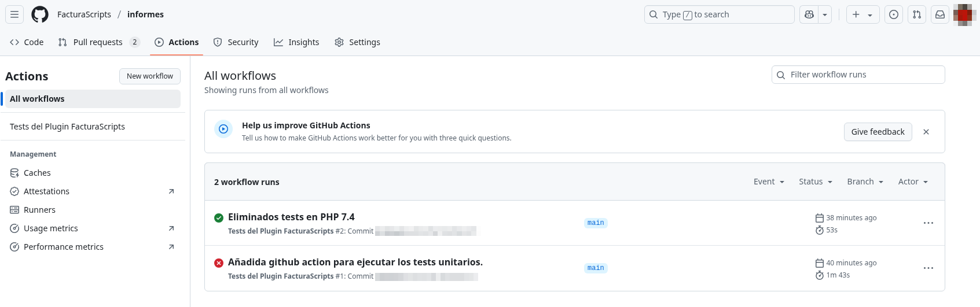
Task: Open the issues icon in header
Action: [894, 14]
